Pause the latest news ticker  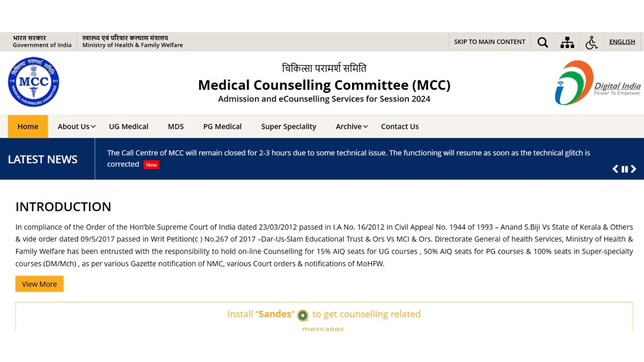pyautogui.click(x=625, y=169)
